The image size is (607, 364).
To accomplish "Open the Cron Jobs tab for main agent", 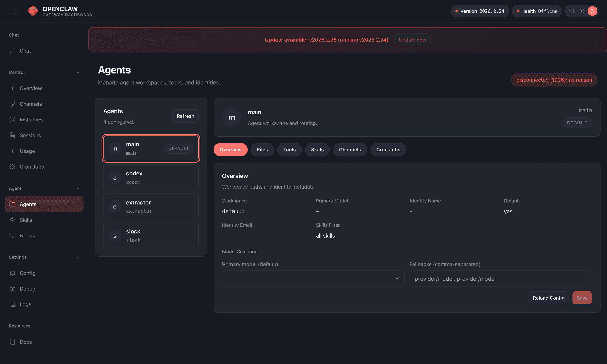I will coord(388,149).
